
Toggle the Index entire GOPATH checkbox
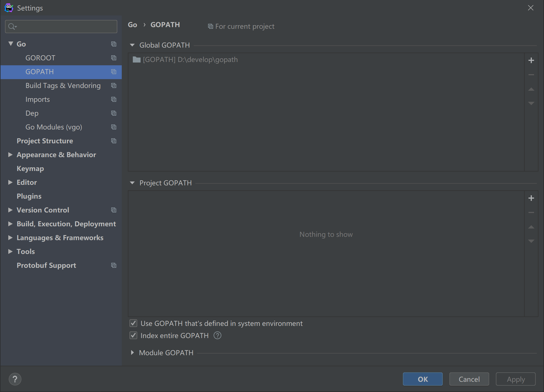tap(133, 336)
